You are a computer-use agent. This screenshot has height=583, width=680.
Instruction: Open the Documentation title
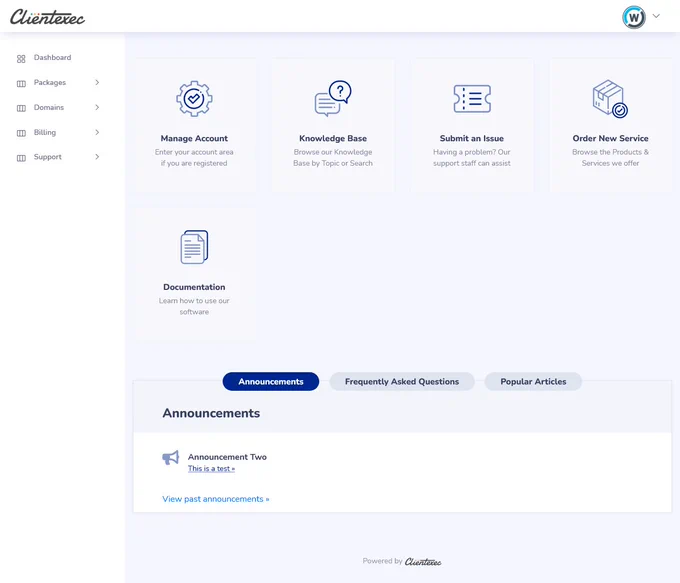click(x=194, y=287)
